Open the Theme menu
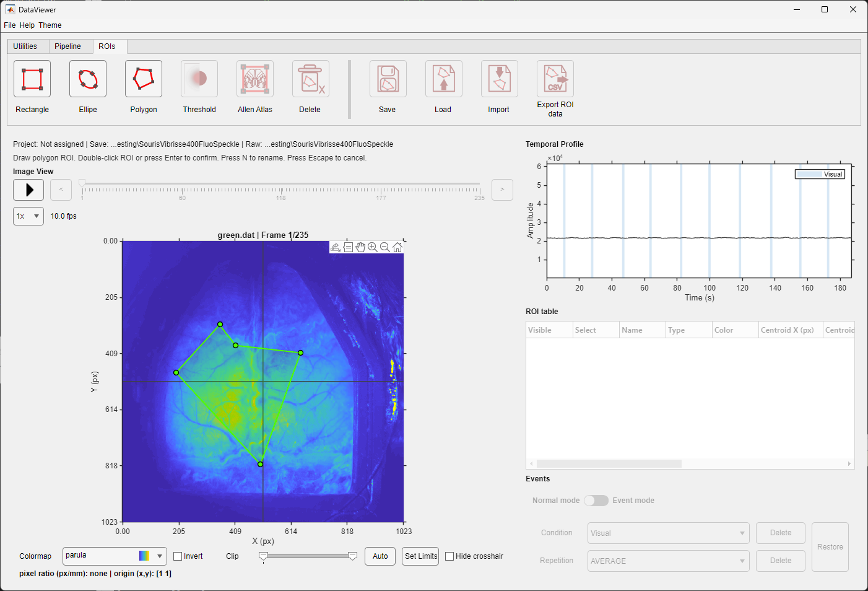 (x=50, y=25)
